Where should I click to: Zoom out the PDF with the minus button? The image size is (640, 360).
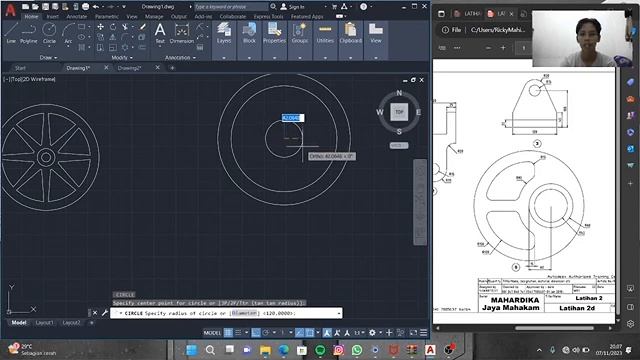tap(488, 48)
